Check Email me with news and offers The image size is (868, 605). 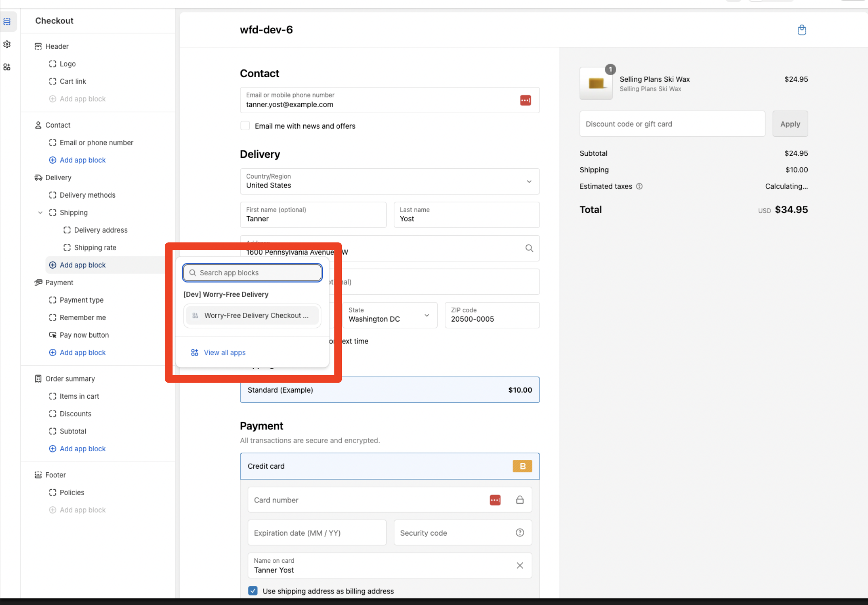(x=245, y=126)
